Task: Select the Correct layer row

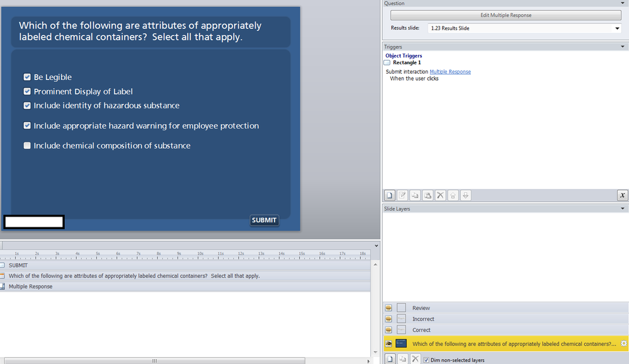Action: [x=506, y=329]
